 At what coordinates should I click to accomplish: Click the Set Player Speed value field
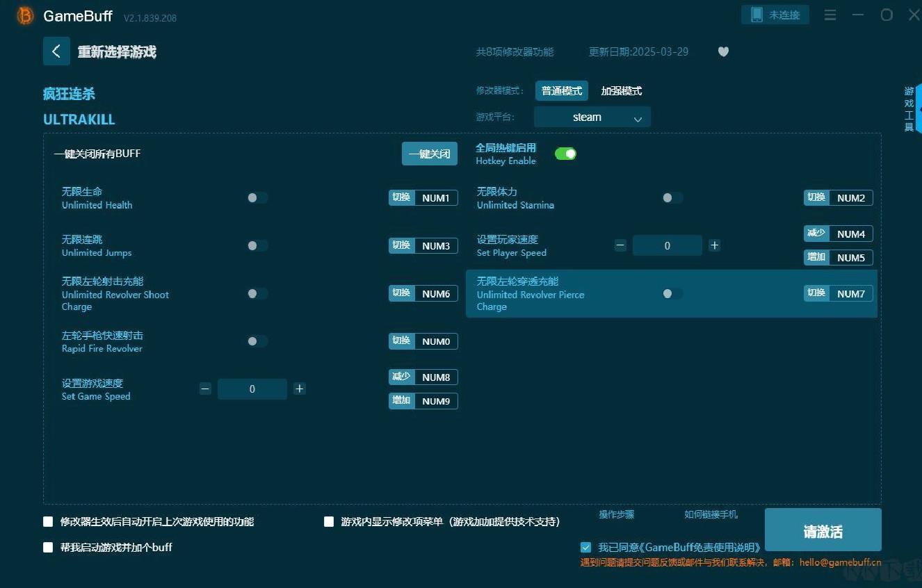point(668,245)
